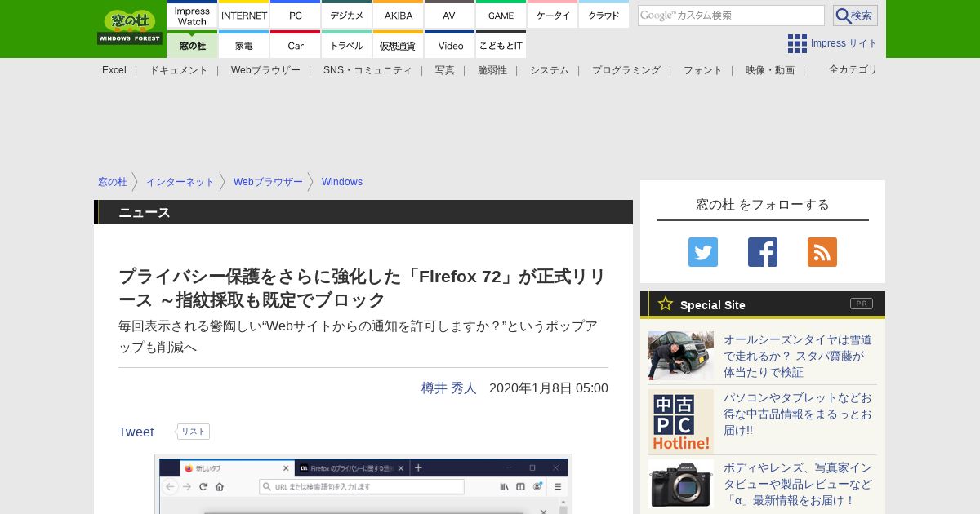Open the AKIBA tab
Viewport: 980px width, 514px height.
(399, 15)
